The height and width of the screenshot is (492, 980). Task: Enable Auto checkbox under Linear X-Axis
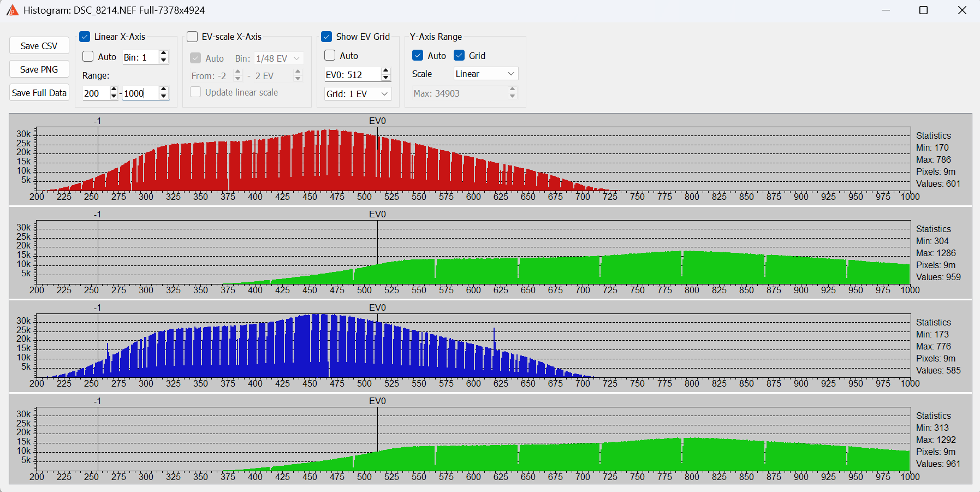pos(88,56)
